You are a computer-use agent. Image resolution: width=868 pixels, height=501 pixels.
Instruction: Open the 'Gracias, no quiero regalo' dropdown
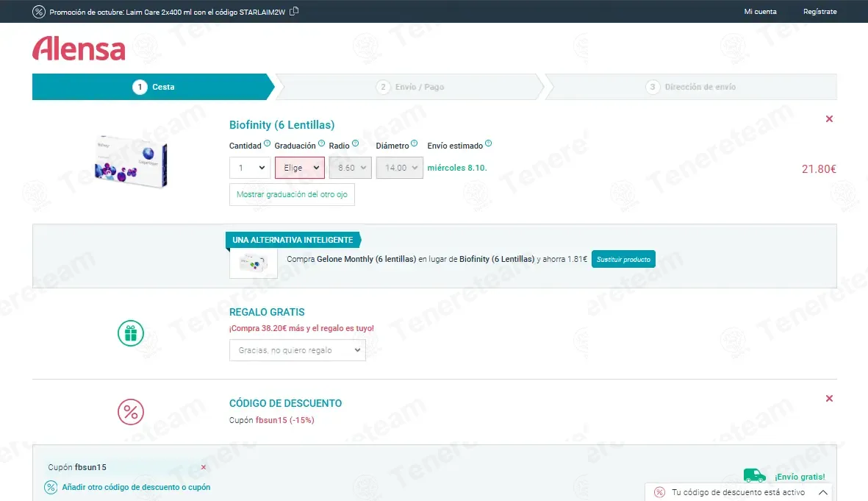[297, 350]
